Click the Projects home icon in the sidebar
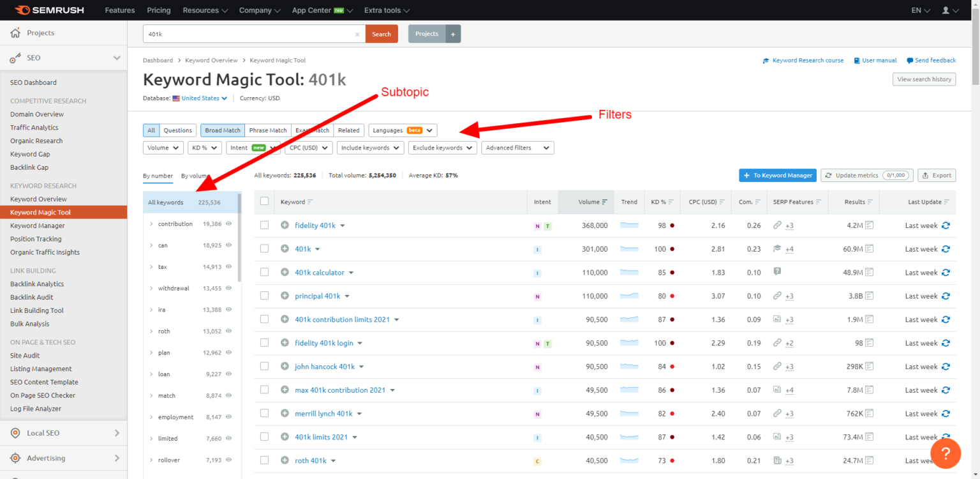The image size is (980, 479). [16, 33]
